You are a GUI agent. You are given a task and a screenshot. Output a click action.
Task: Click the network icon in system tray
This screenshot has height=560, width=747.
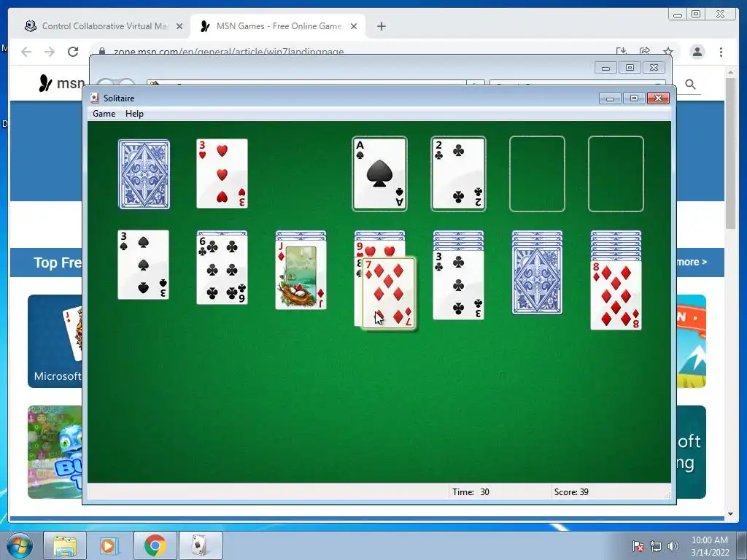coord(656,546)
